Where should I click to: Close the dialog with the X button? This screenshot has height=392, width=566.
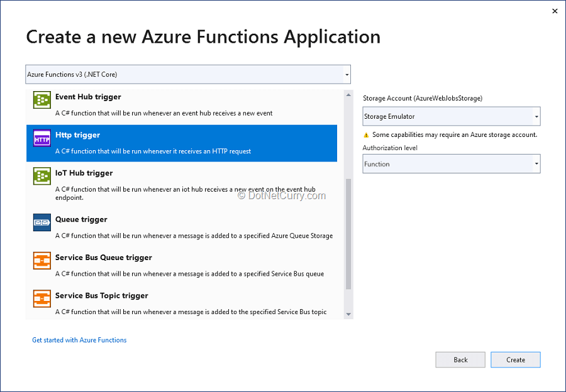(555, 11)
